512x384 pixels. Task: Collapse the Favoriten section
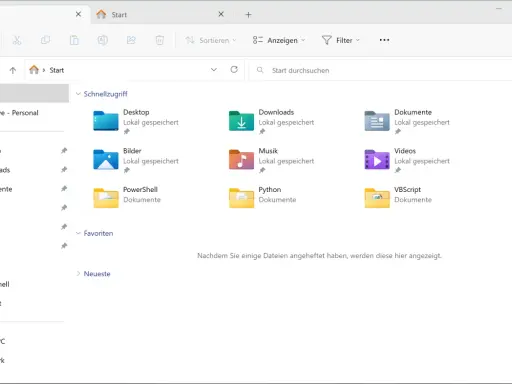click(x=78, y=233)
